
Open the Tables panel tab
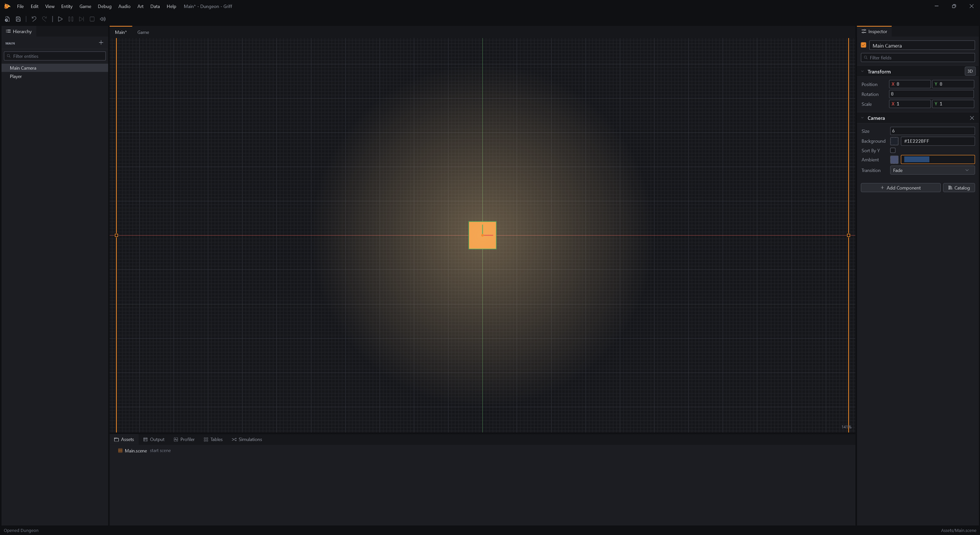[213, 440]
